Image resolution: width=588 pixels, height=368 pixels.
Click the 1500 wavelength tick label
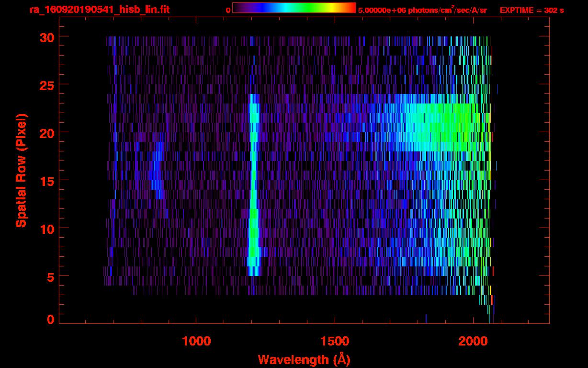click(335, 341)
